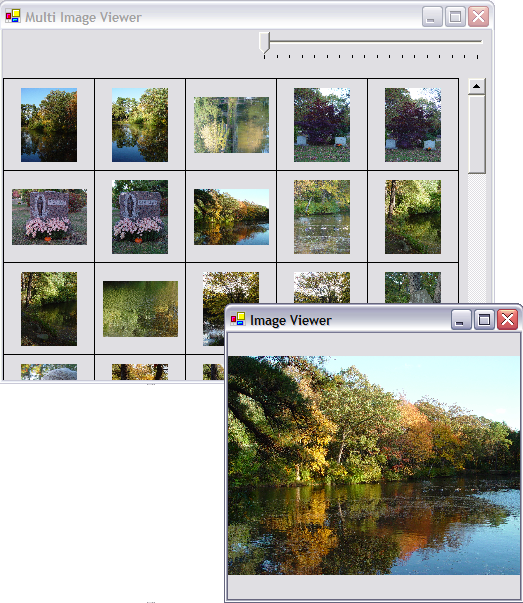This screenshot has width=523, height=603.
Task: Click the large autumn pond image in Image Viewer
Action: click(374, 465)
